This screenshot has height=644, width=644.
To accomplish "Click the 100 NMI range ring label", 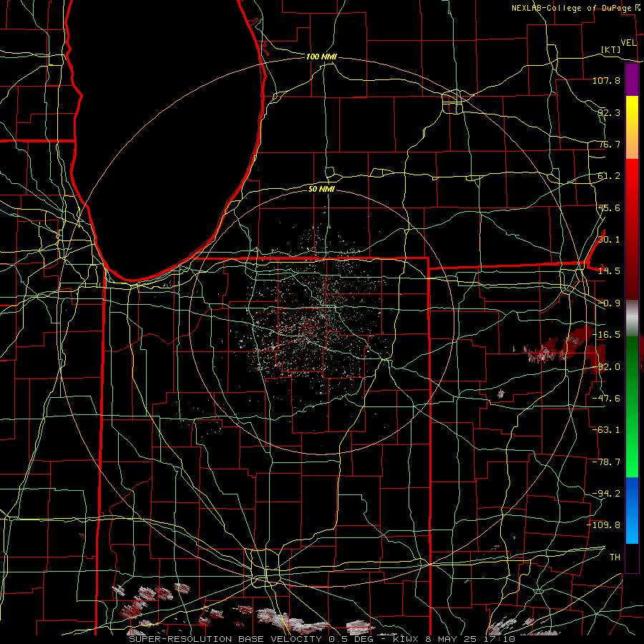I will (x=321, y=57).
